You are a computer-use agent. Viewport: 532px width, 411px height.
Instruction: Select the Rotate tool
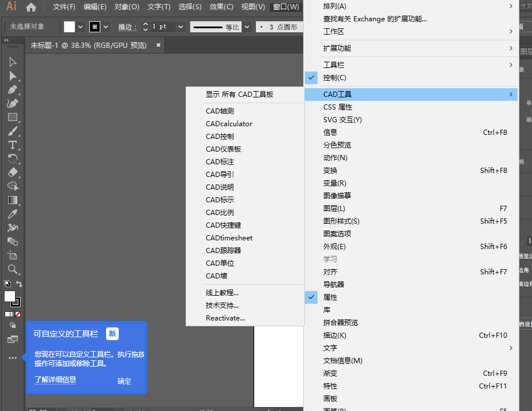tap(13, 159)
